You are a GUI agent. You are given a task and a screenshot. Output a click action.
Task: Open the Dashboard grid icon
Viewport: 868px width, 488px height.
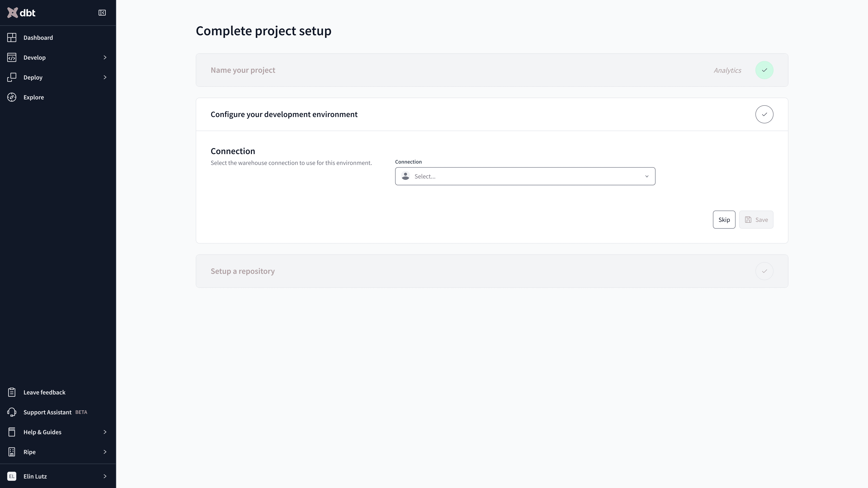[12, 37]
